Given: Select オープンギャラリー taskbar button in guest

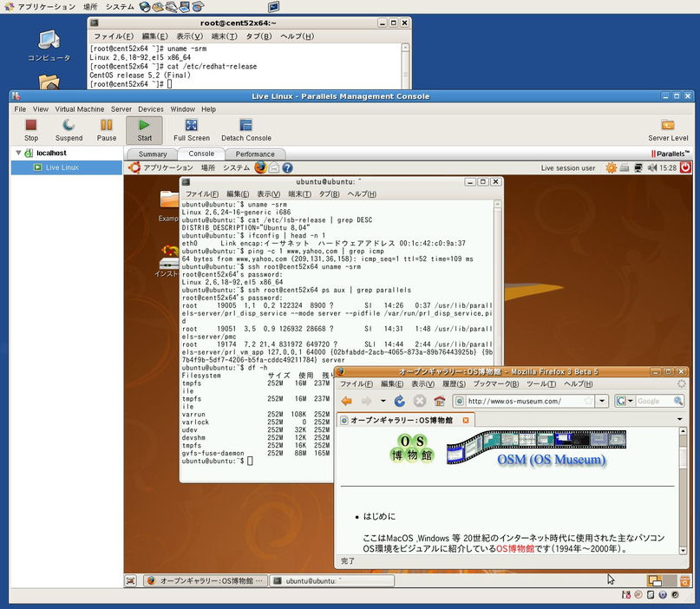Looking at the screenshot, I should point(206,580).
